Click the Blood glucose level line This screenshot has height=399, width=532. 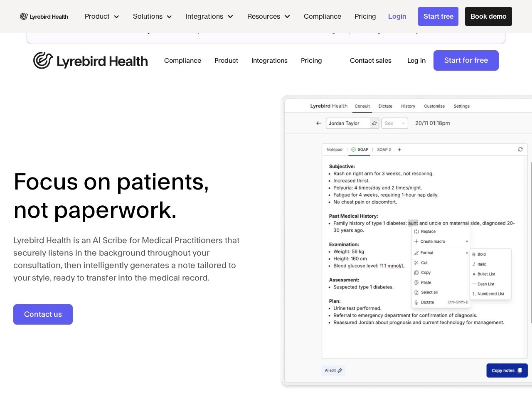(369, 266)
